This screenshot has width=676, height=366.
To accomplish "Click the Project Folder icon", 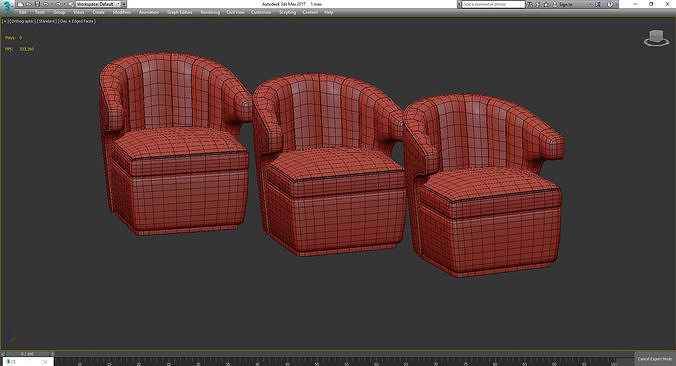I will click(x=71, y=4).
